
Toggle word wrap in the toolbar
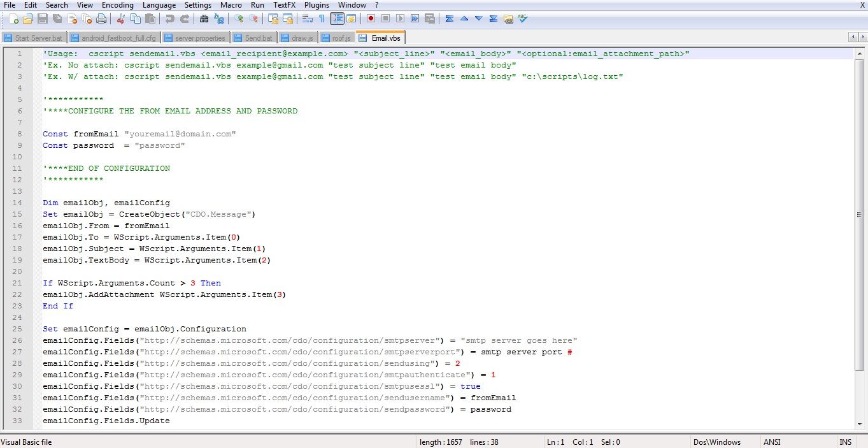[x=307, y=19]
